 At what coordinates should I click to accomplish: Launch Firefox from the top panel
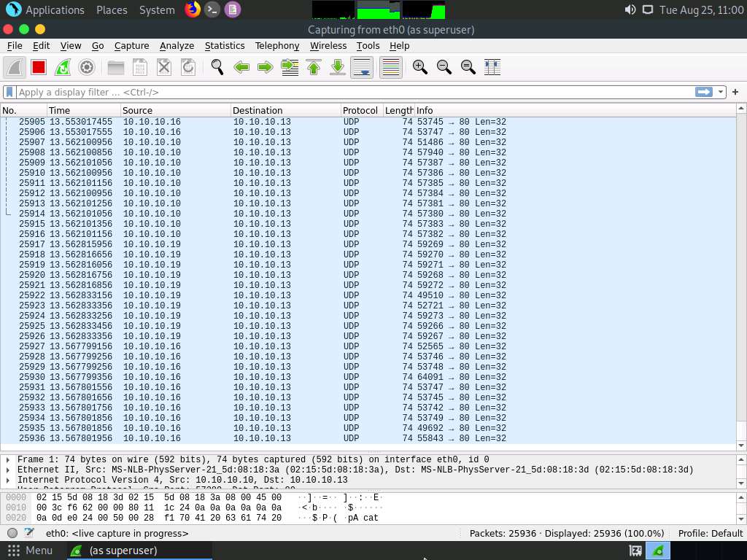click(193, 9)
